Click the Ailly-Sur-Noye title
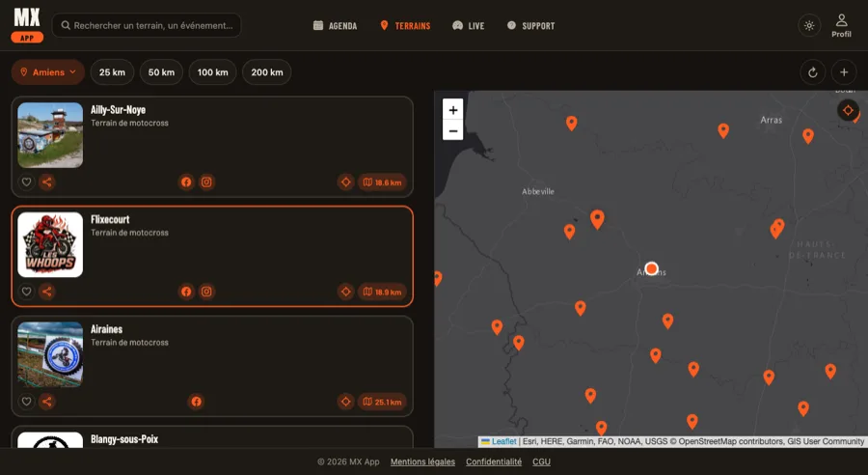Image resolution: width=868 pixels, height=475 pixels. [118, 110]
